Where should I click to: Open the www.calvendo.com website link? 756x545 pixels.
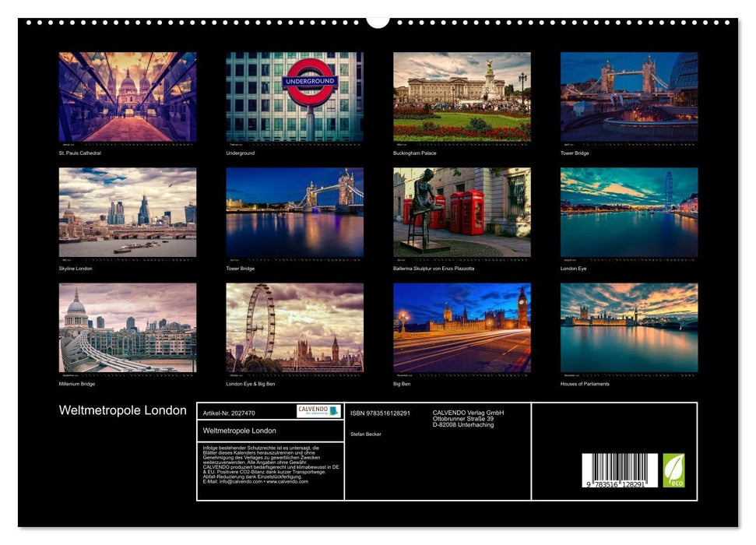coord(287,482)
